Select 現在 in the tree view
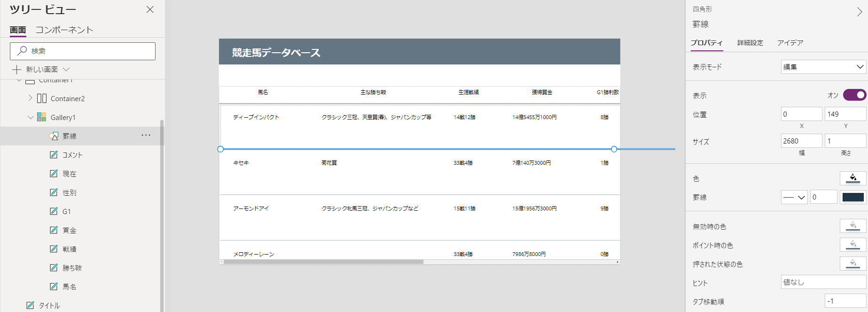Screen dimensions: 868x312 70,174
